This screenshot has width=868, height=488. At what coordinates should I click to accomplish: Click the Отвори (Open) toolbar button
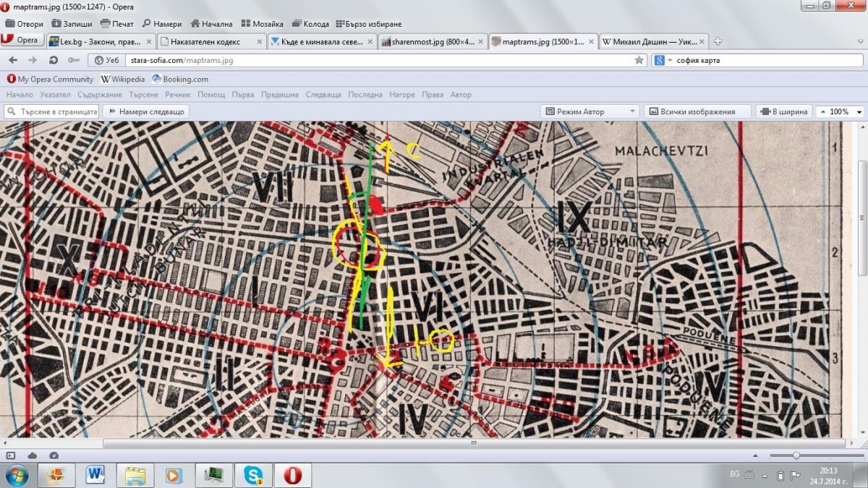click(25, 24)
